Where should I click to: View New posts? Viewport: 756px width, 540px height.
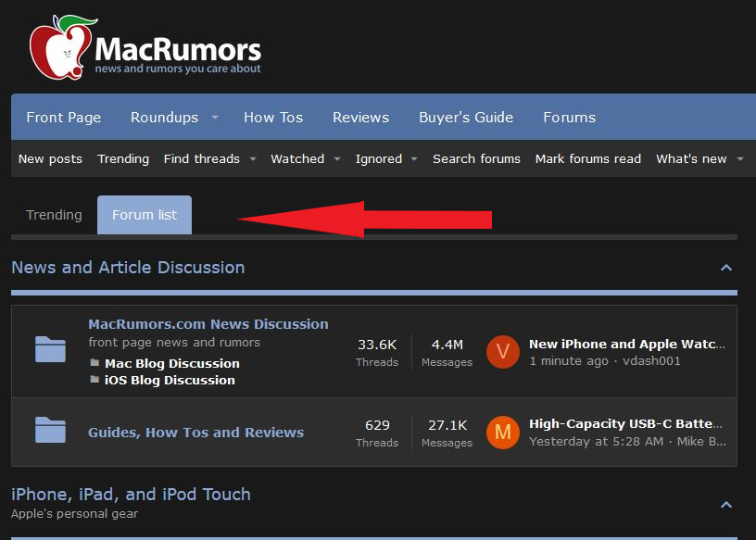coord(50,158)
